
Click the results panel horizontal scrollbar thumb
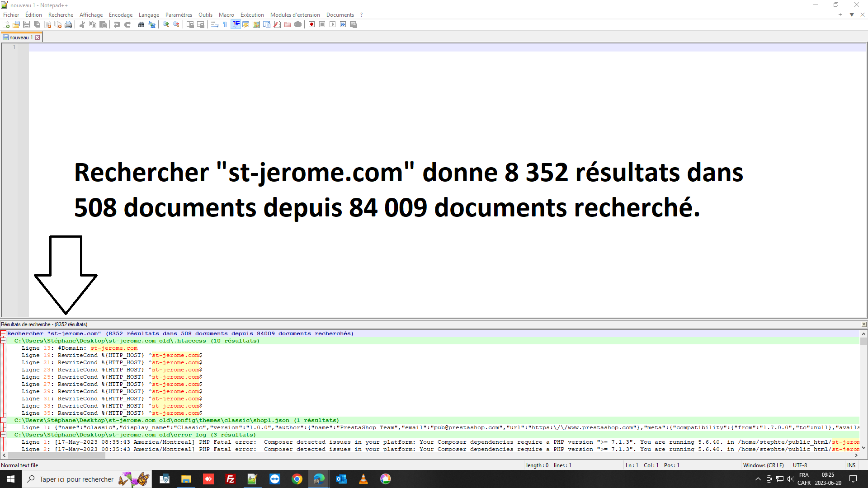pos(56,455)
